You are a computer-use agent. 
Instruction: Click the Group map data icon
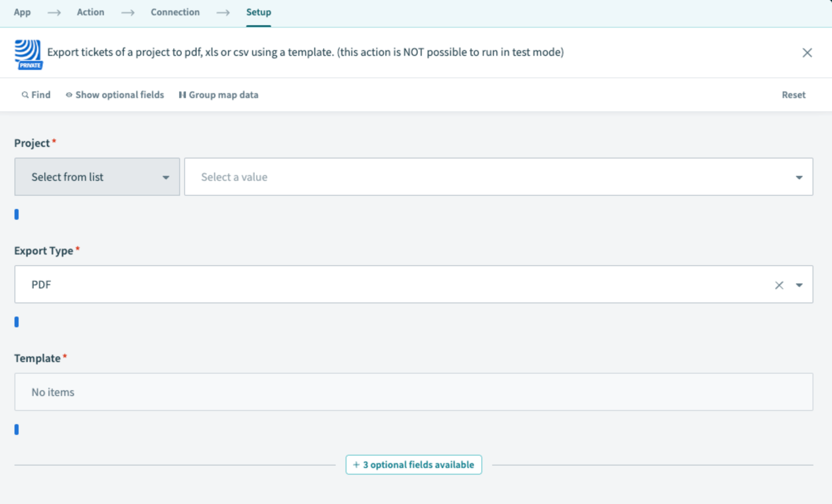tap(182, 95)
